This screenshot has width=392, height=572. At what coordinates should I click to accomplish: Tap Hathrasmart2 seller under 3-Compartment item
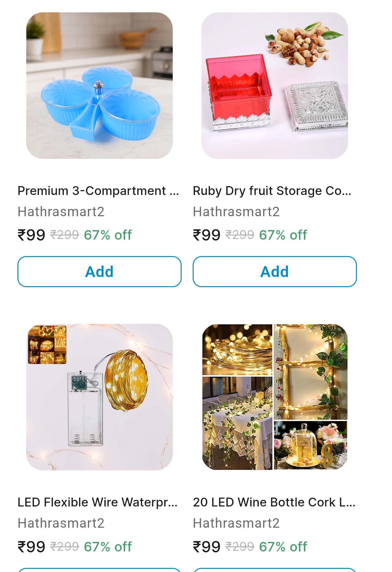coord(61,212)
